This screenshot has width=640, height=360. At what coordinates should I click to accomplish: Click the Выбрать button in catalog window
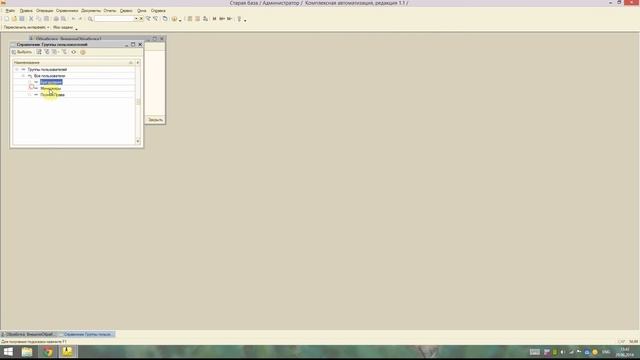point(22,52)
